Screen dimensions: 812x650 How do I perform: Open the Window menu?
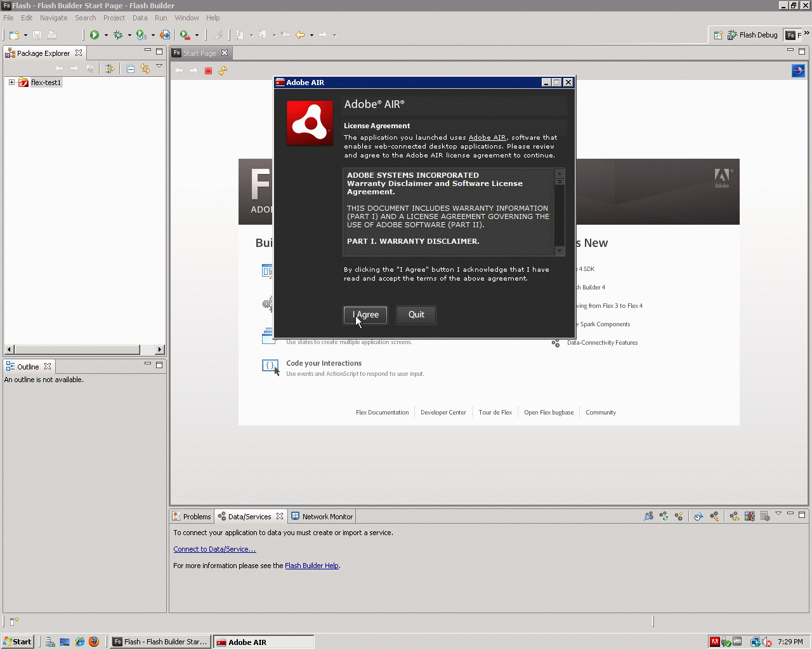[187, 18]
